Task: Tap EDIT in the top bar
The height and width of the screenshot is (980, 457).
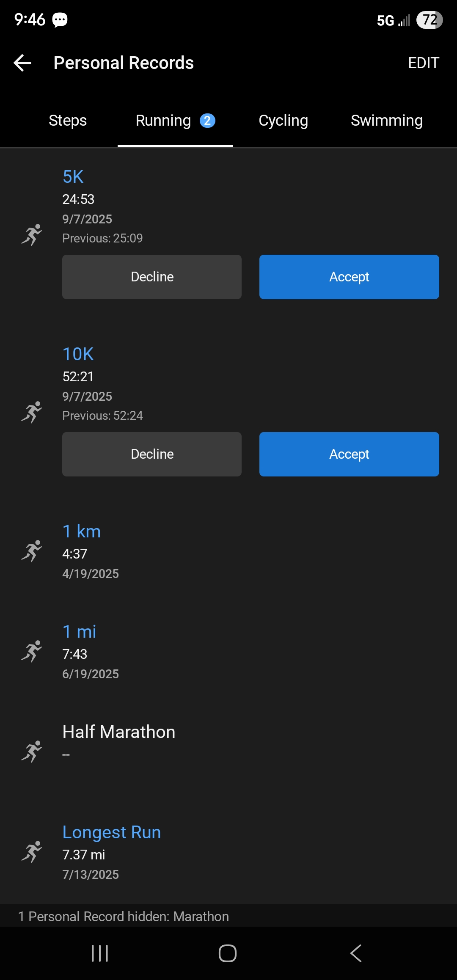Action: tap(423, 63)
